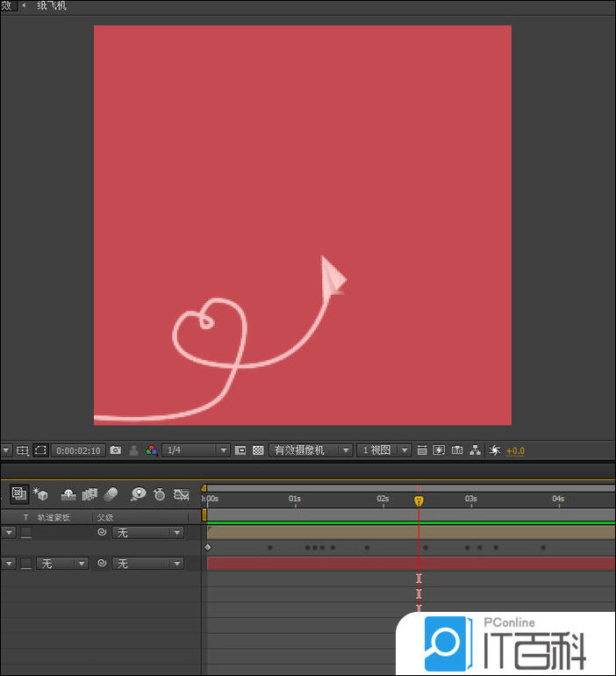Viewport: 616px width, 676px height.
Task: Toggle the region of interest button
Action: [40, 450]
